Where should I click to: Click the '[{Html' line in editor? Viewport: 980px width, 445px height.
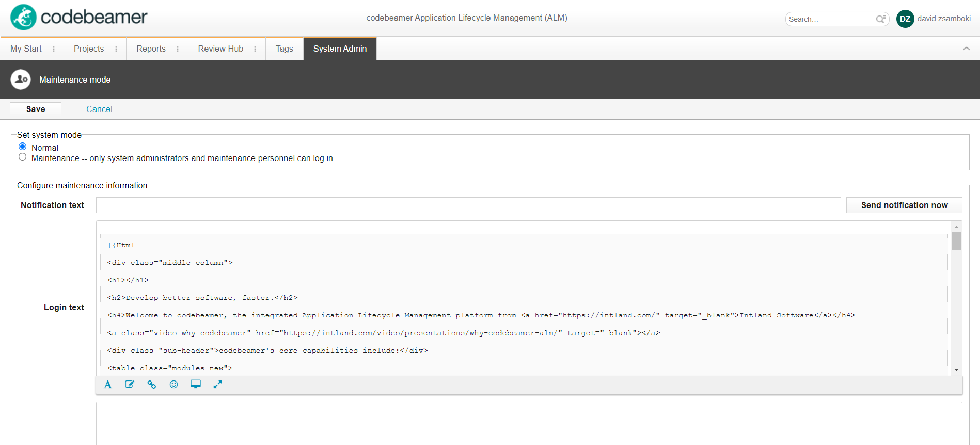tap(121, 245)
